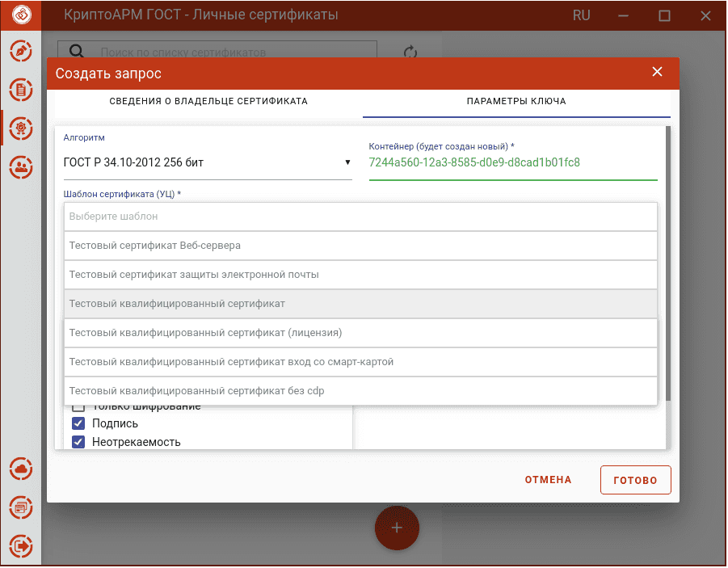Viewport: 728px width, 568px height.
Task: Edit the Контейнер name field
Action: (x=513, y=162)
